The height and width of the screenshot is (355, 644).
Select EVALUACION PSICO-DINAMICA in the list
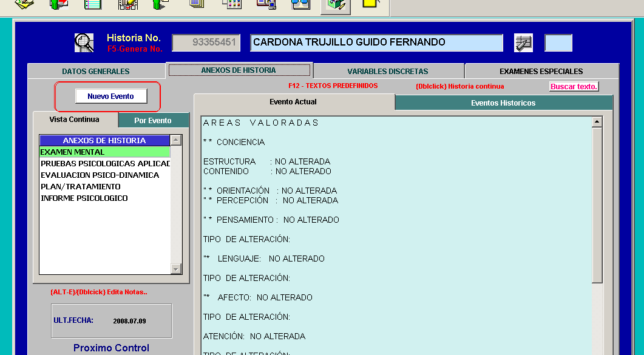pos(105,175)
